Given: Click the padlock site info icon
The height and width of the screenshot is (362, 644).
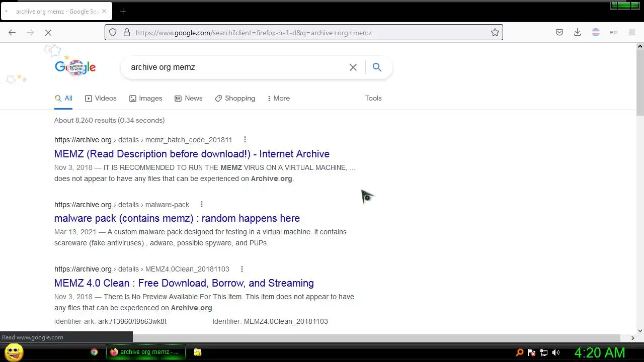Looking at the screenshot, I should [x=127, y=33].
